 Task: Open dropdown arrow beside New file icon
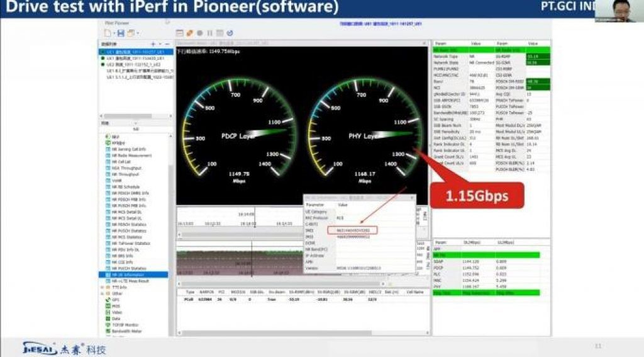tap(113, 33)
